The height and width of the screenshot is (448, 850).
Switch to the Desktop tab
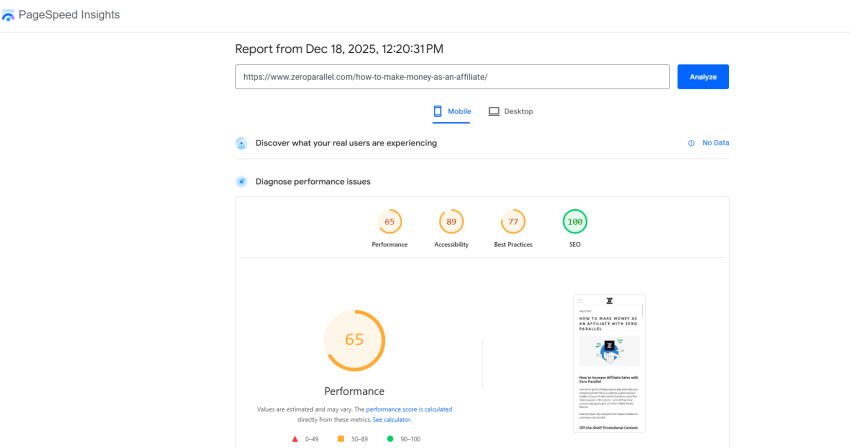[x=511, y=111]
